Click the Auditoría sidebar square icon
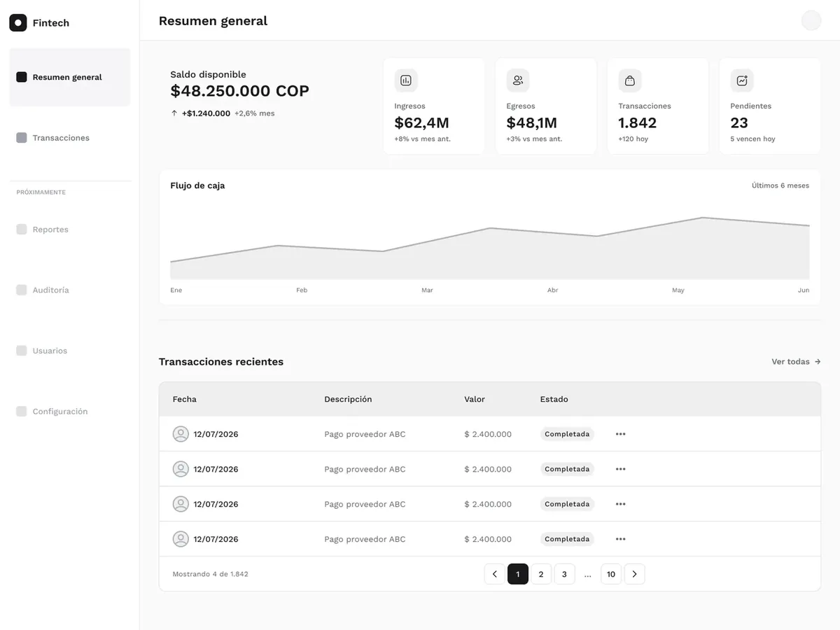The image size is (840, 630). pyautogui.click(x=22, y=290)
